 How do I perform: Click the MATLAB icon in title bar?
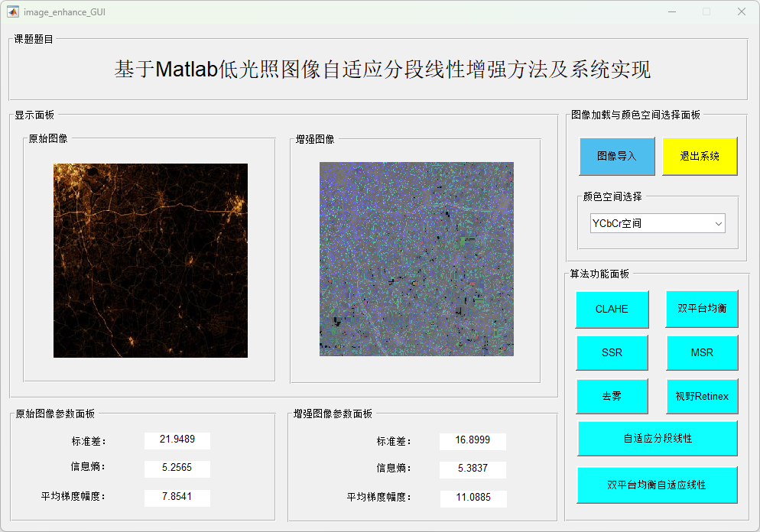point(13,11)
